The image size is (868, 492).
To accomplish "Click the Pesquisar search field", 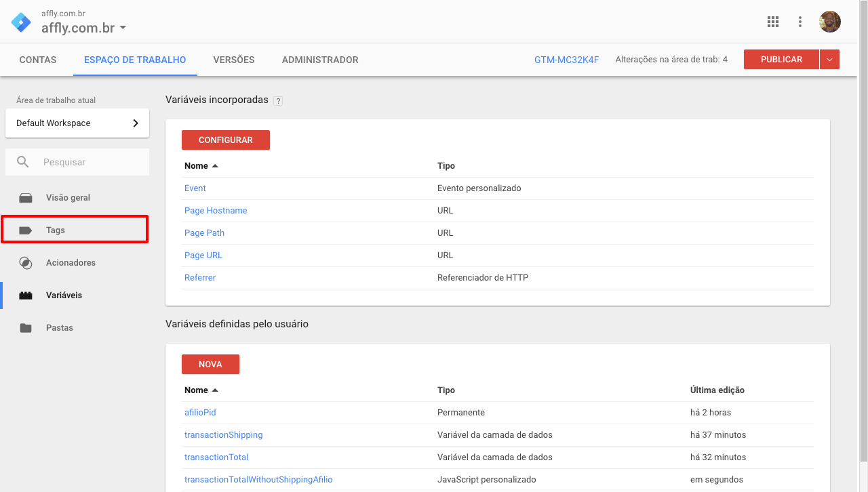I will [x=88, y=163].
